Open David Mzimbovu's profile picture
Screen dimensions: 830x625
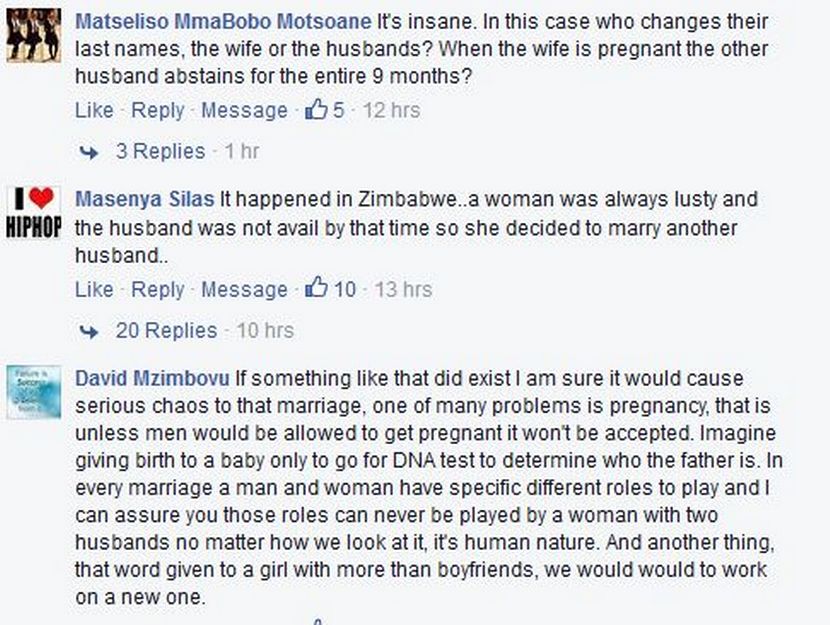tap(34, 392)
